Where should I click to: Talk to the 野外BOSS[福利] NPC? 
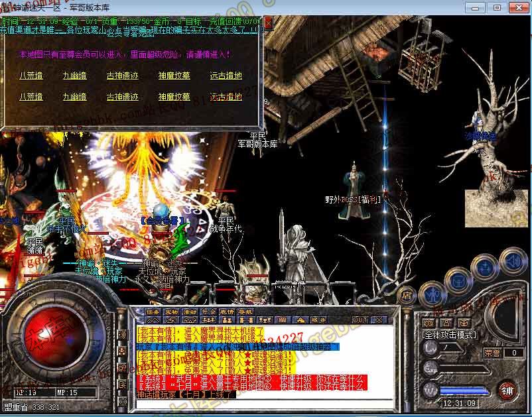click(354, 192)
